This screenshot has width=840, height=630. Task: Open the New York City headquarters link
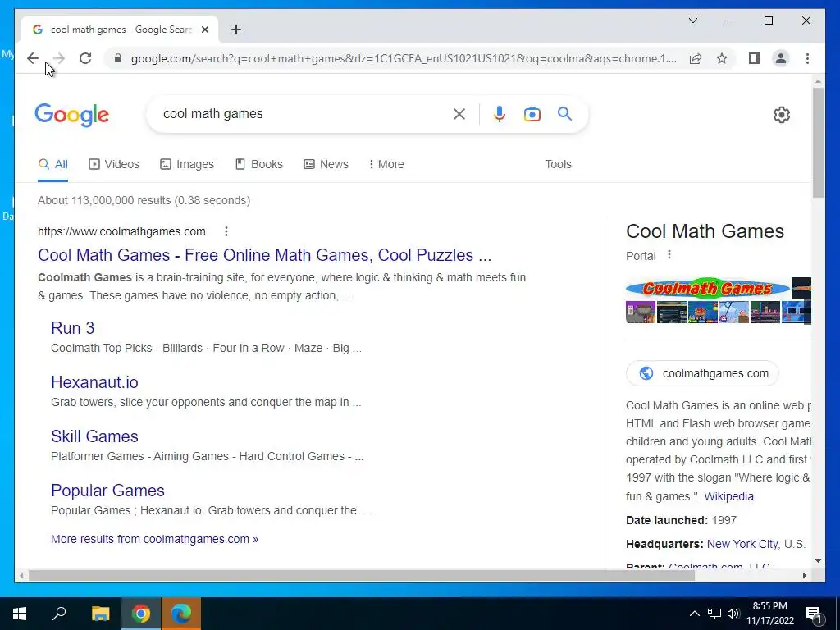tap(742, 544)
